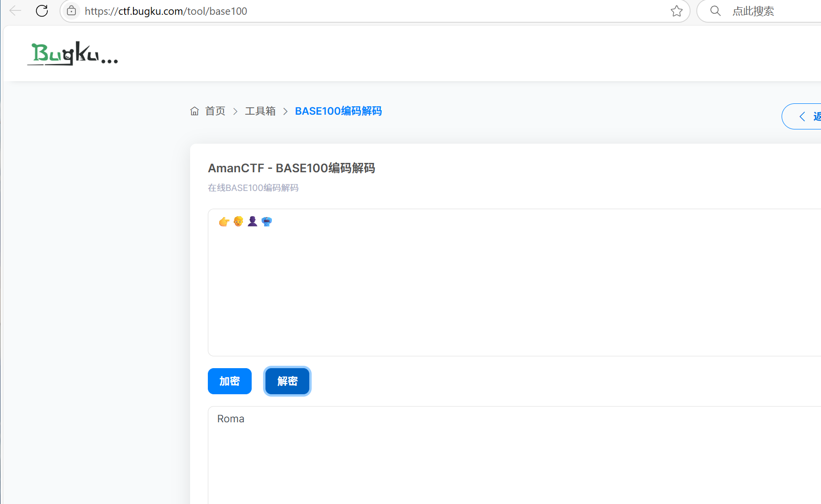The height and width of the screenshot is (504, 821).
Task: Bookmark this page with the star
Action: pyautogui.click(x=676, y=11)
